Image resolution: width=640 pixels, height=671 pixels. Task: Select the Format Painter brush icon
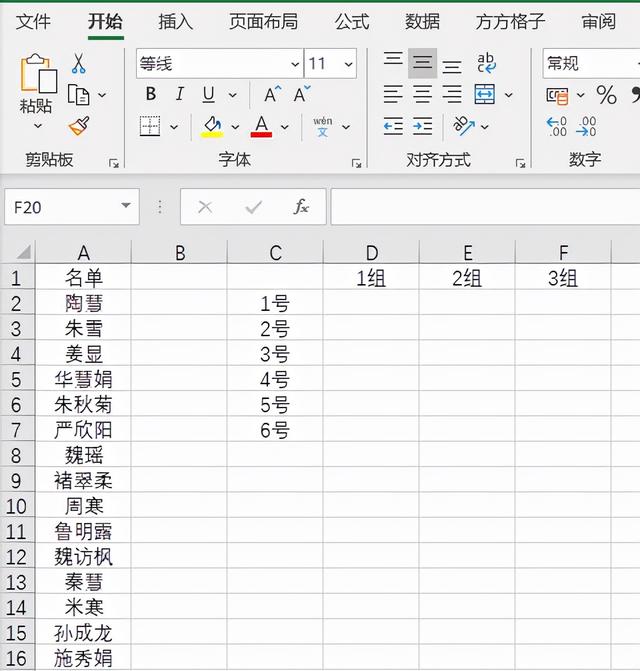[78, 126]
